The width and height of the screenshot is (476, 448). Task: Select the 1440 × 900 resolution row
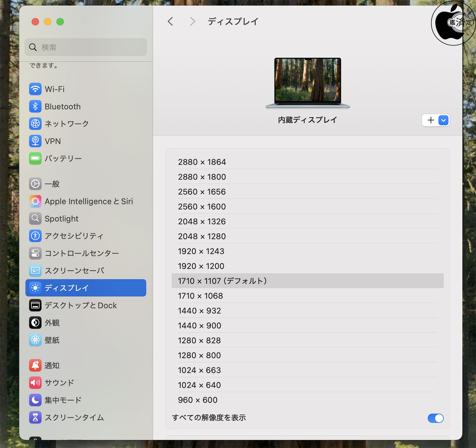pos(199,325)
